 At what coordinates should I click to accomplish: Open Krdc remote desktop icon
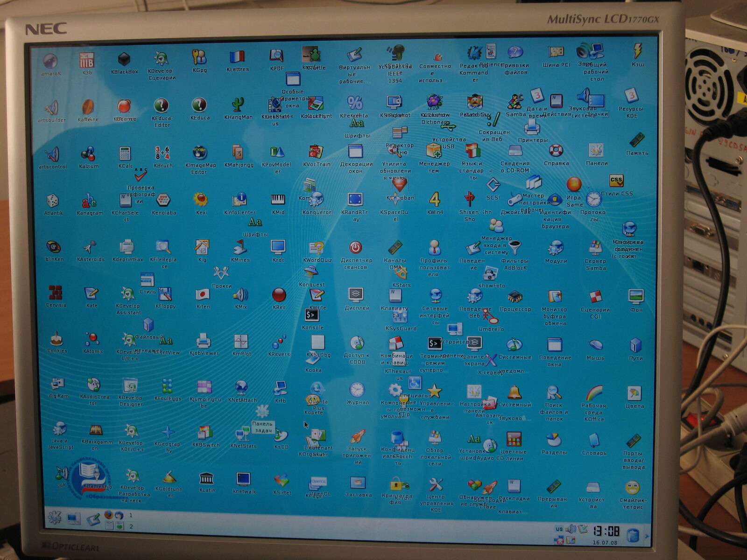tap(278, 247)
